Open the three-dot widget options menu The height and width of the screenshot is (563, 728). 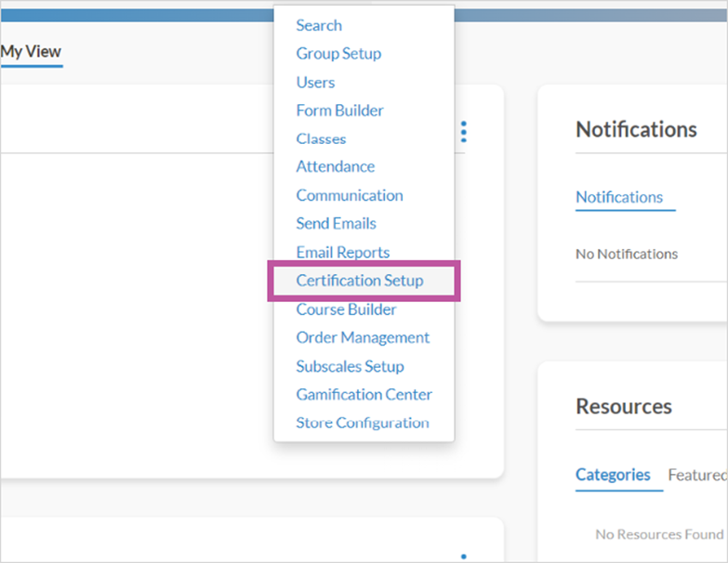[463, 132]
